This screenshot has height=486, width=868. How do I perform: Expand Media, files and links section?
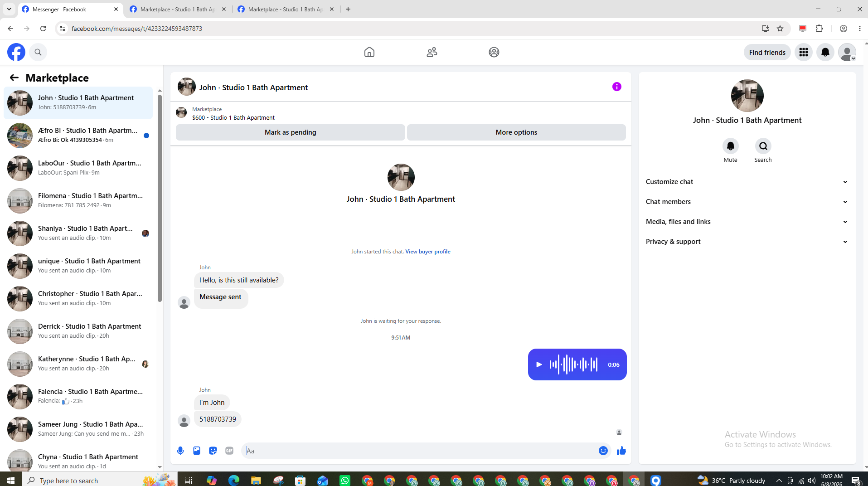pyautogui.click(x=747, y=222)
